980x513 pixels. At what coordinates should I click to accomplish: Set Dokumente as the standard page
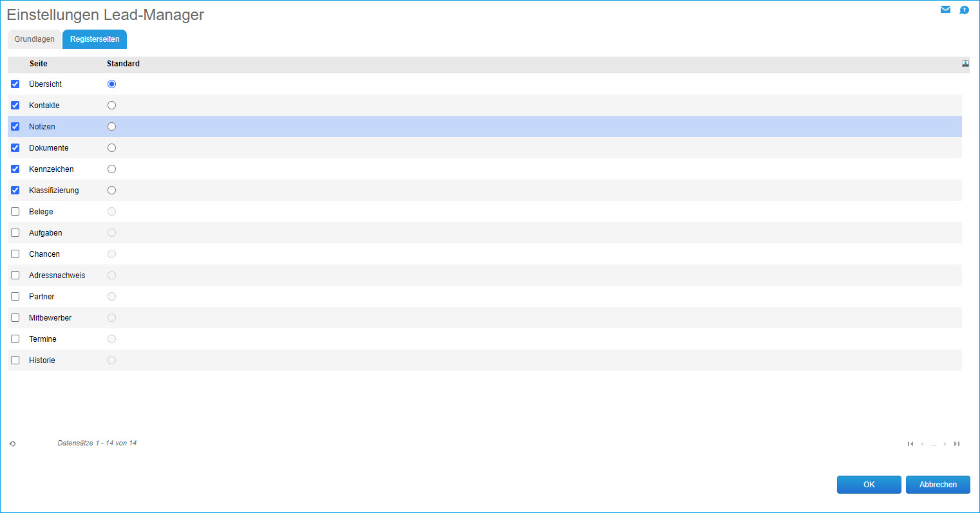[111, 148]
